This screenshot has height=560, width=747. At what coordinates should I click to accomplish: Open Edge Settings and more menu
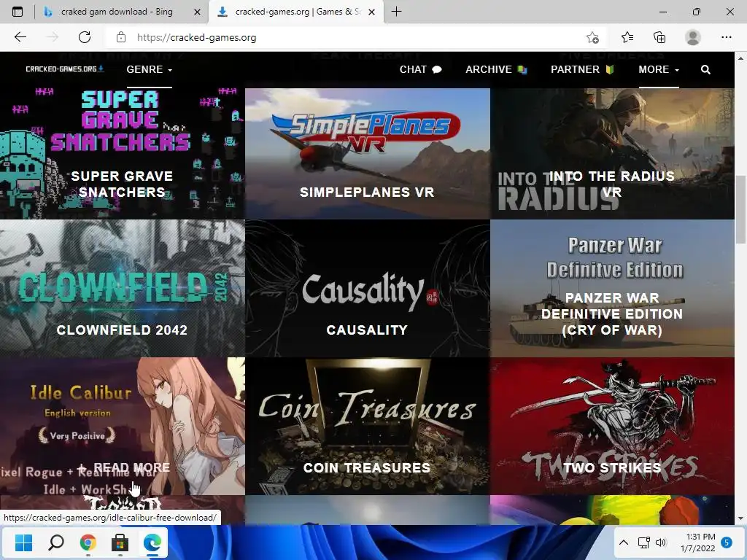pyautogui.click(x=726, y=37)
